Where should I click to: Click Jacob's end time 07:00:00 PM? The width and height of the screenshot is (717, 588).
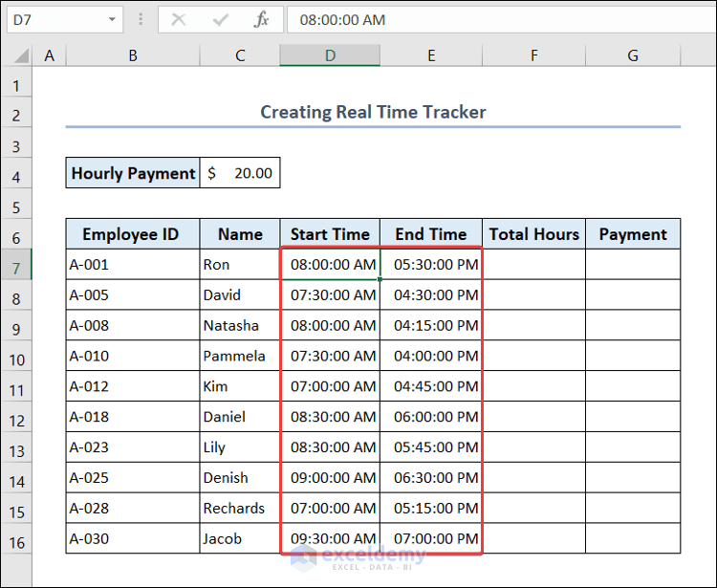(x=431, y=538)
